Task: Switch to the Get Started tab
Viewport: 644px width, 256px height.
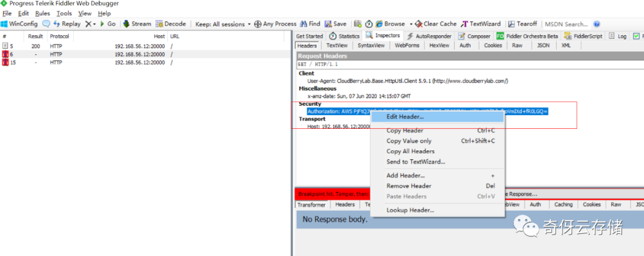Action: (x=309, y=36)
